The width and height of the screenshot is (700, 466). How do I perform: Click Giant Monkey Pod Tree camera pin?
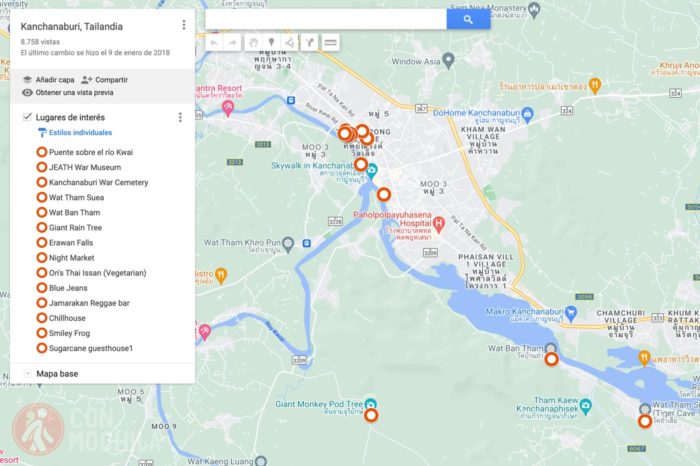point(370,404)
